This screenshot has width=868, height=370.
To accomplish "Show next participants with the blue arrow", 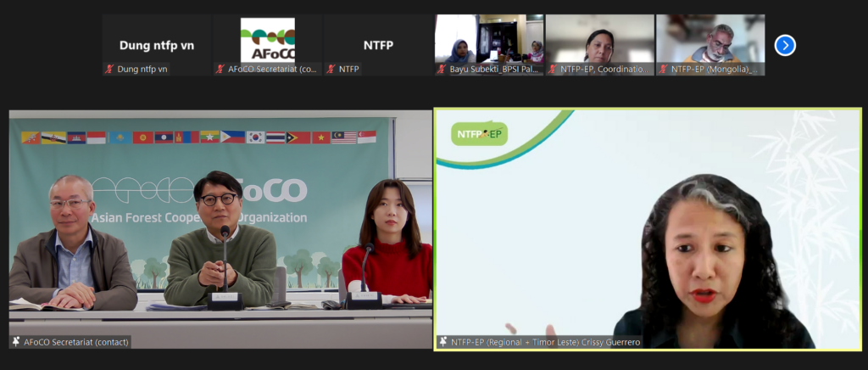I will click(785, 45).
